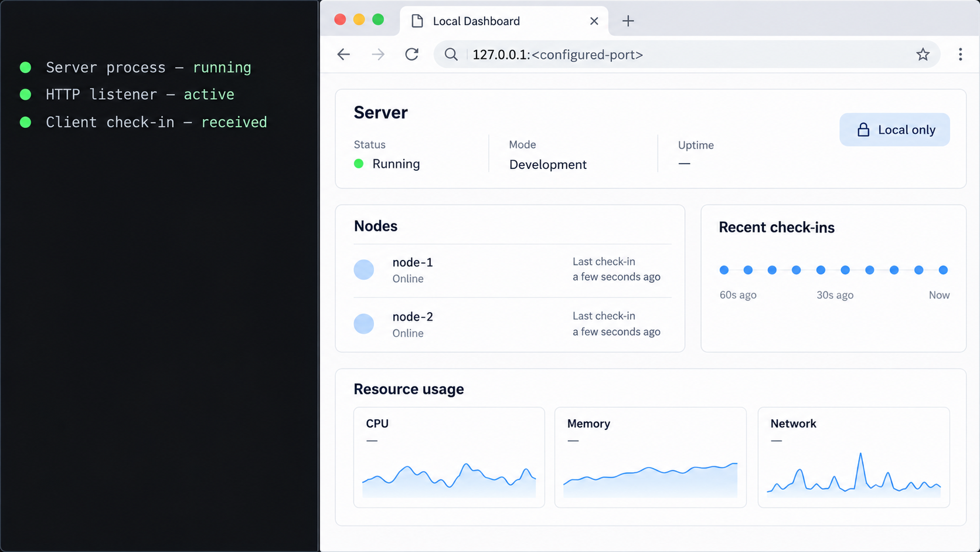
Task: Click the rightmost check-in dot above Now
Action: coord(943,270)
